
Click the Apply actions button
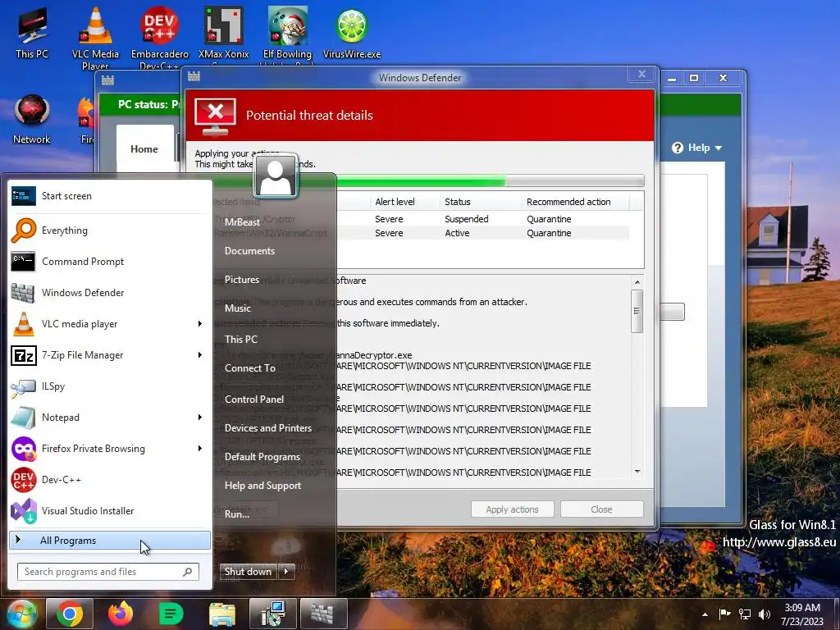click(512, 509)
